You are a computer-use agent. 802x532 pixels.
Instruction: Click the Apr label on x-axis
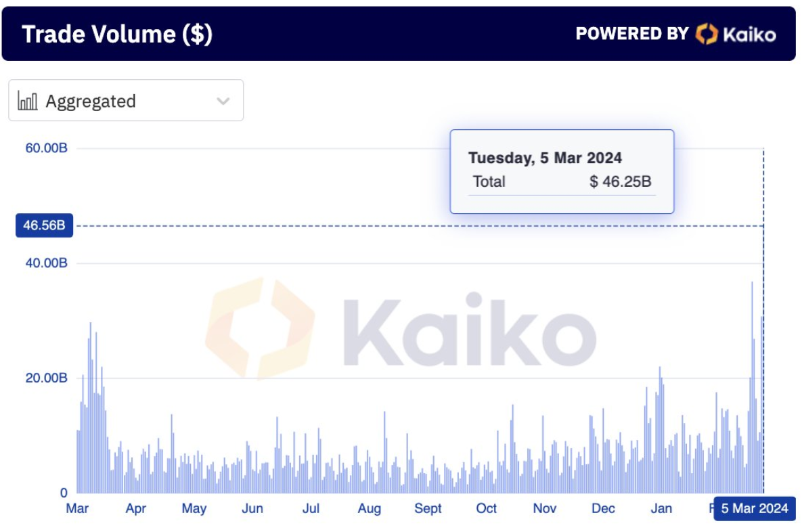[x=135, y=508]
